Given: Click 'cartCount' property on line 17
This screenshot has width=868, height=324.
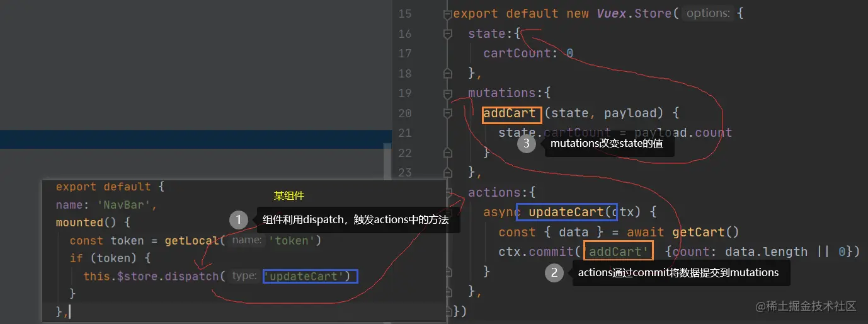Looking at the screenshot, I should pyautogui.click(x=517, y=54).
